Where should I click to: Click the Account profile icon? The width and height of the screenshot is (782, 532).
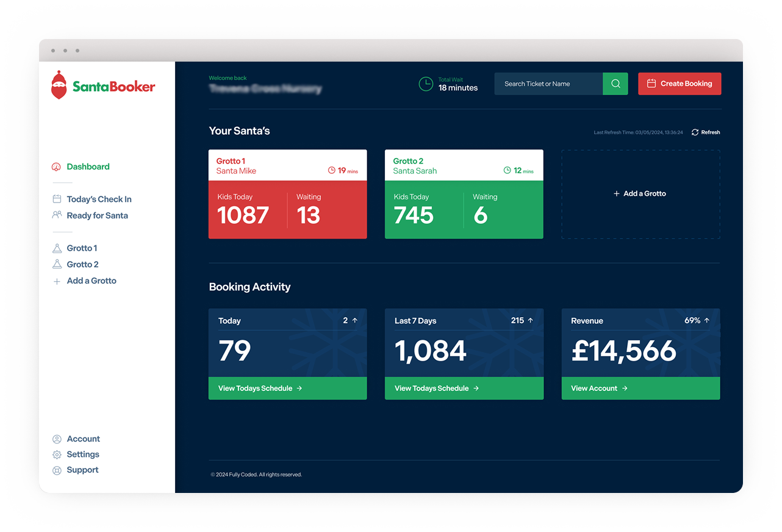coord(56,439)
